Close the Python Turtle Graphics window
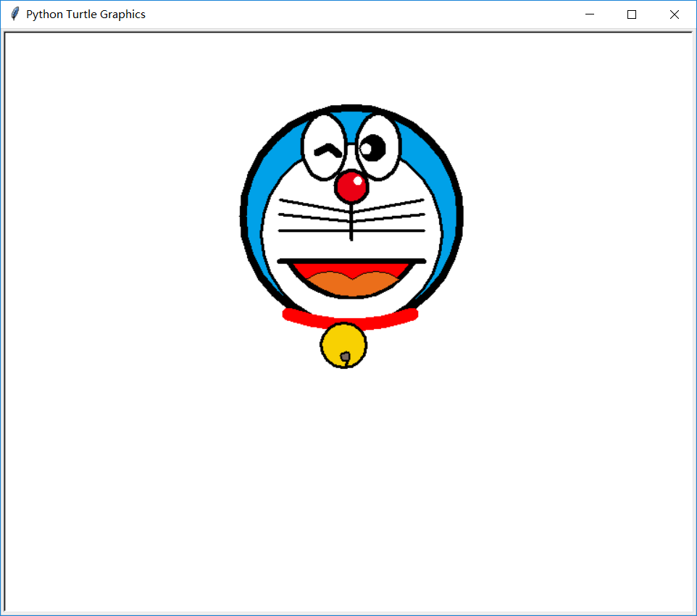The image size is (697, 616). pos(674,14)
